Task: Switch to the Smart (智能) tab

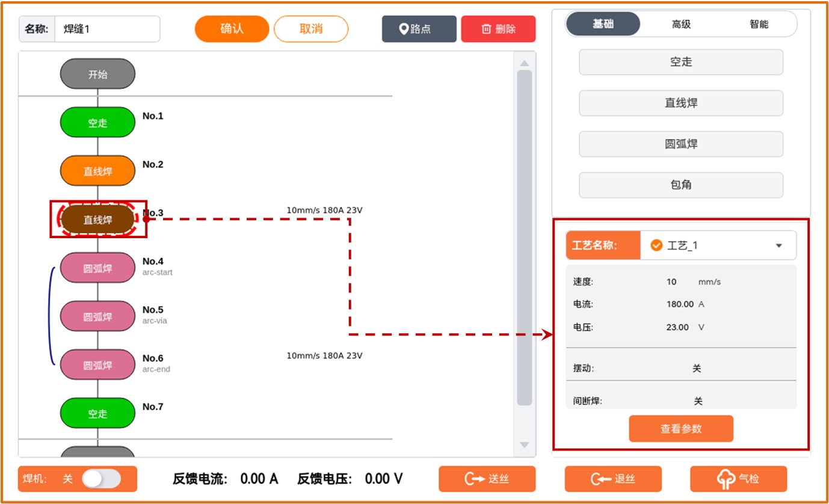Action: [x=759, y=25]
